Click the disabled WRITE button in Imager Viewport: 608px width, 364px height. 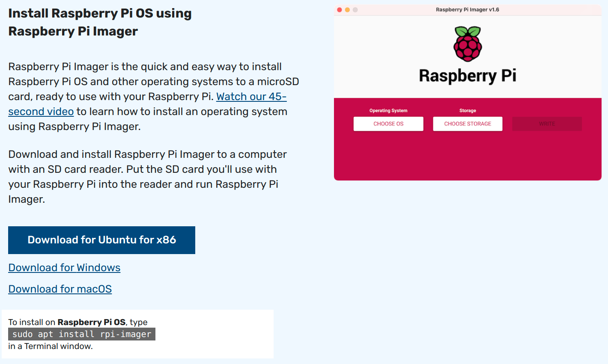tap(547, 124)
